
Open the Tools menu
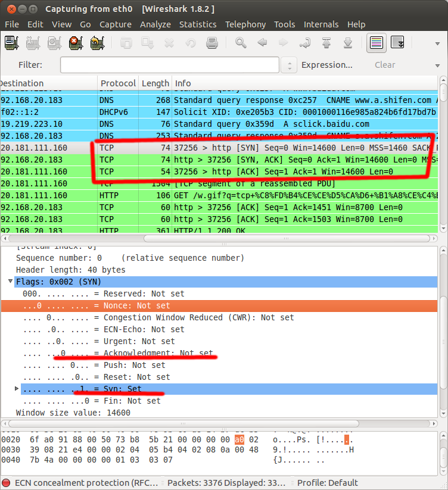pyautogui.click(x=285, y=24)
